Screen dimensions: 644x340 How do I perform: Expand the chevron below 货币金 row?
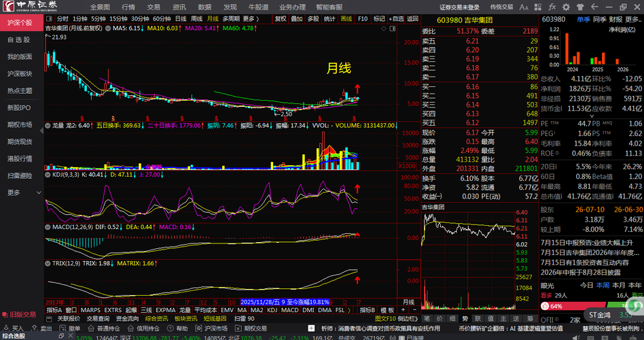(592, 116)
